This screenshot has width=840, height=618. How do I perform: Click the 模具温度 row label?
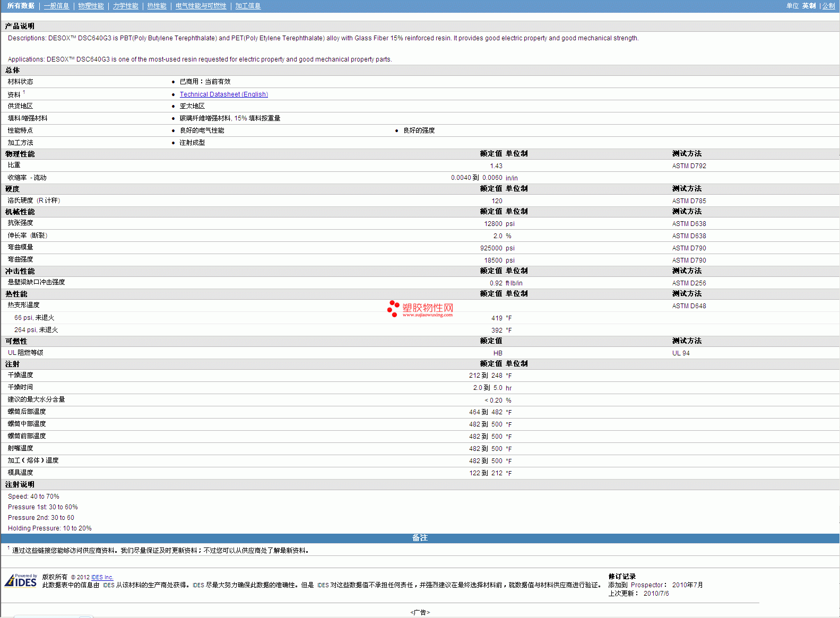(20, 473)
